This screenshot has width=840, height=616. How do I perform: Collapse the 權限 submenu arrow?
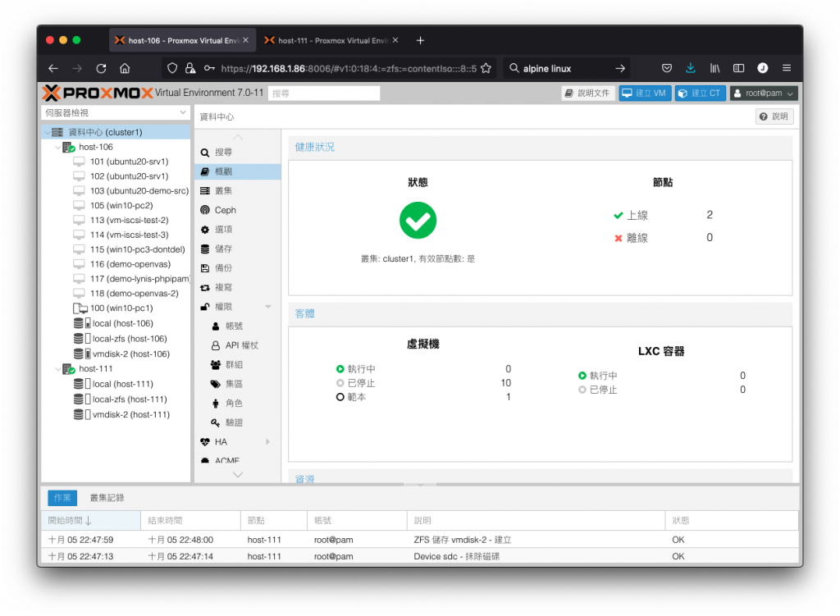click(x=268, y=307)
